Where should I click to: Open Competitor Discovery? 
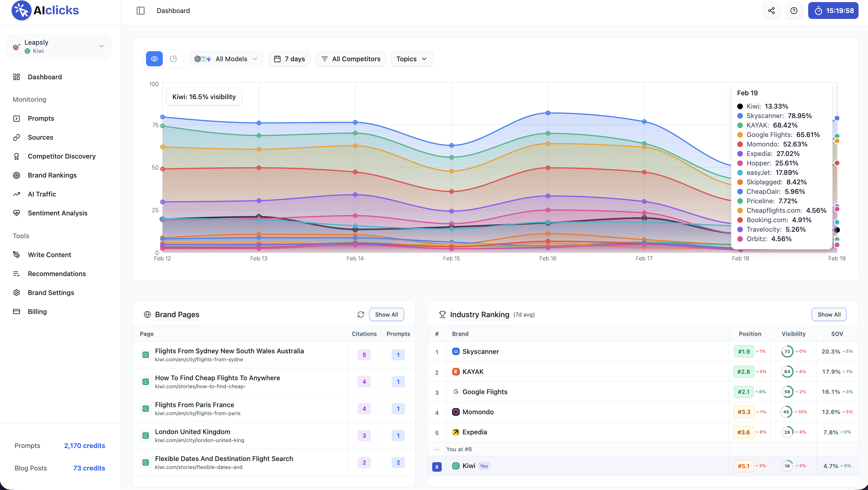click(61, 156)
